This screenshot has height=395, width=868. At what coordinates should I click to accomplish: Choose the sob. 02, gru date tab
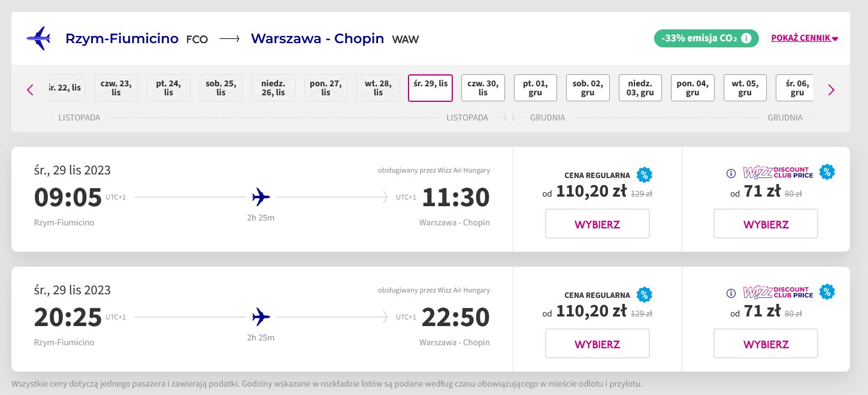[x=588, y=88]
